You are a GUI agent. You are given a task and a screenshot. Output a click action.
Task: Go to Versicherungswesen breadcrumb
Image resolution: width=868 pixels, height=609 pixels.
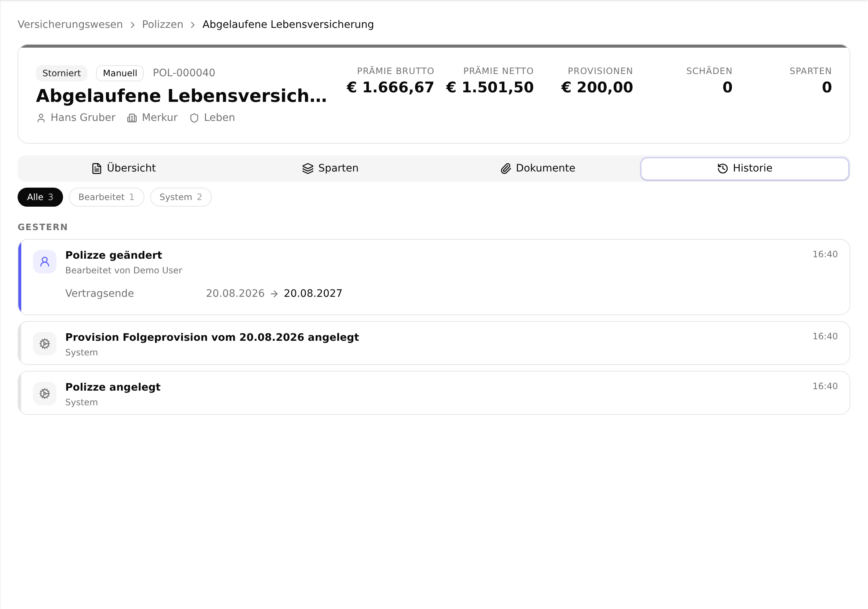tap(70, 24)
